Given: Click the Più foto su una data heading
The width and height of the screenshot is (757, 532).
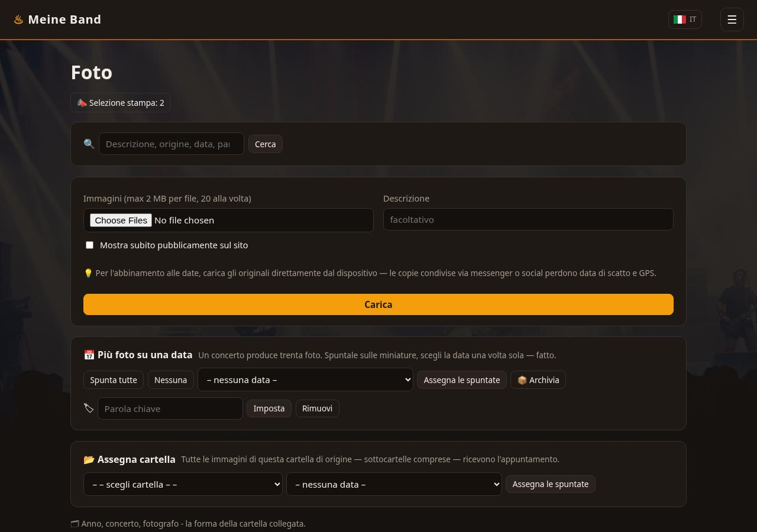Looking at the screenshot, I should [145, 355].
